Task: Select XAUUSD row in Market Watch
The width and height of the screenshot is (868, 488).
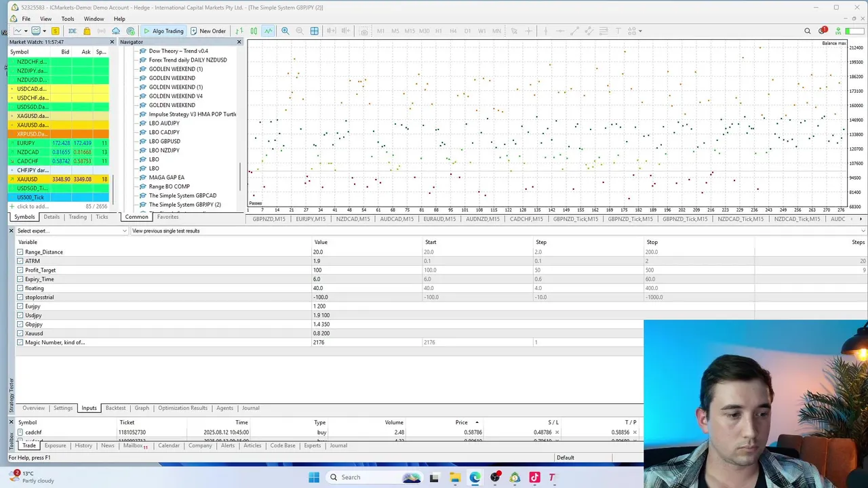Action: click(x=58, y=179)
